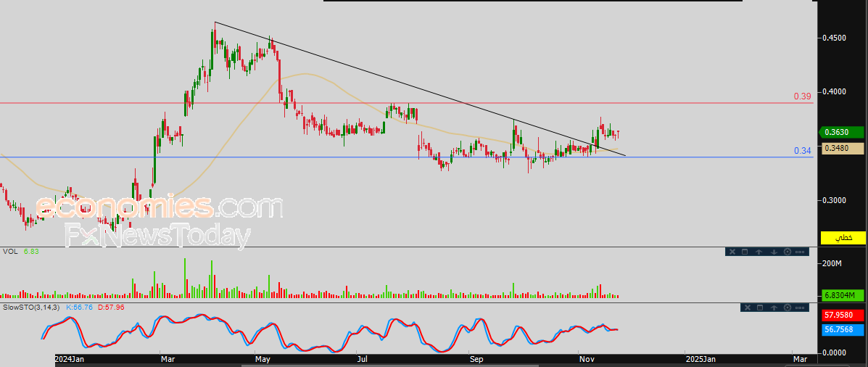Click the 0.3000 price axis label
This screenshot has width=868, height=367.
835,200
